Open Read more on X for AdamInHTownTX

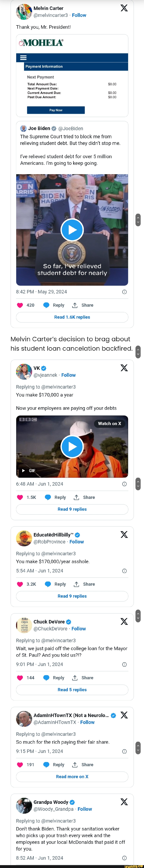(72, 777)
